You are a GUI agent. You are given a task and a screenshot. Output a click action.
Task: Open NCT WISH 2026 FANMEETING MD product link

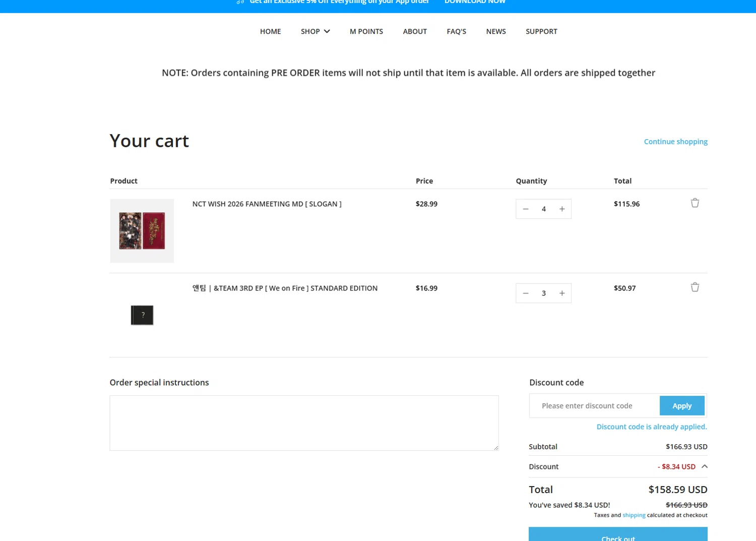[x=267, y=204]
